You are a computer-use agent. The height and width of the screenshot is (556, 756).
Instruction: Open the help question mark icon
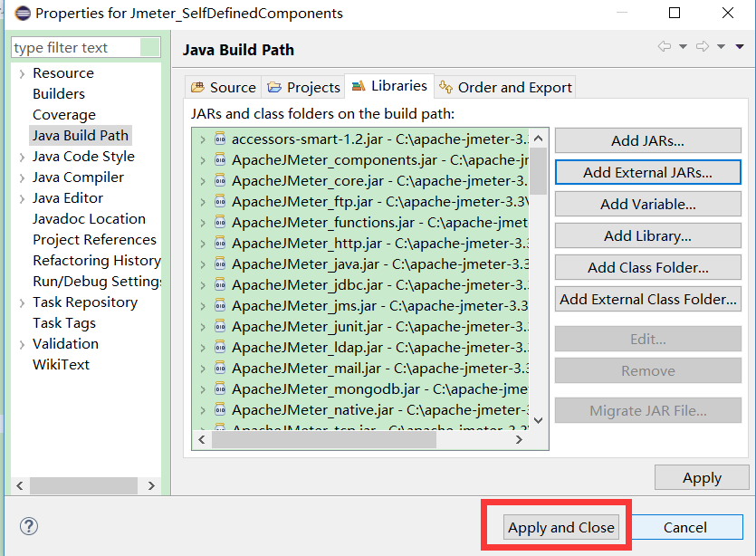(x=29, y=526)
